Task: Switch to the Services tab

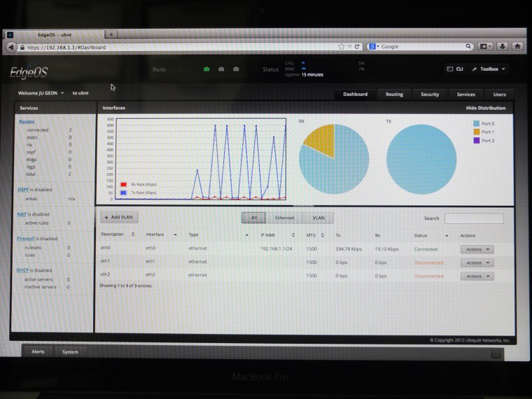Action: tap(465, 94)
